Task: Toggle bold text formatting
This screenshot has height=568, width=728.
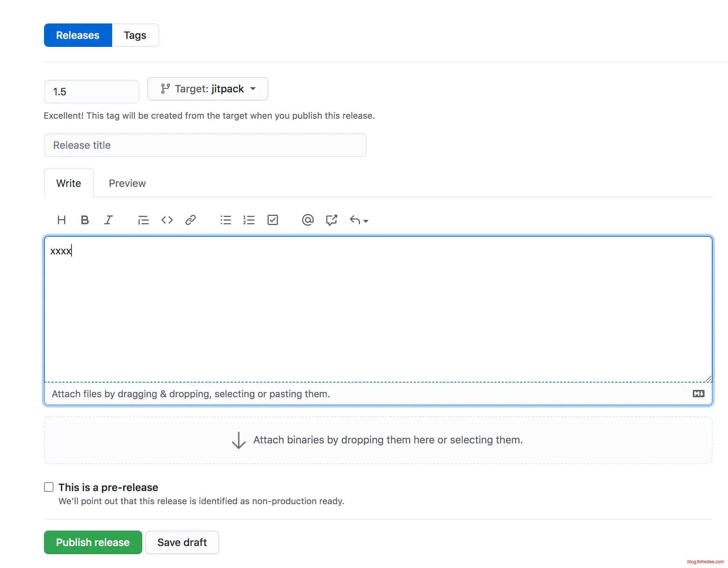Action: point(85,220)
